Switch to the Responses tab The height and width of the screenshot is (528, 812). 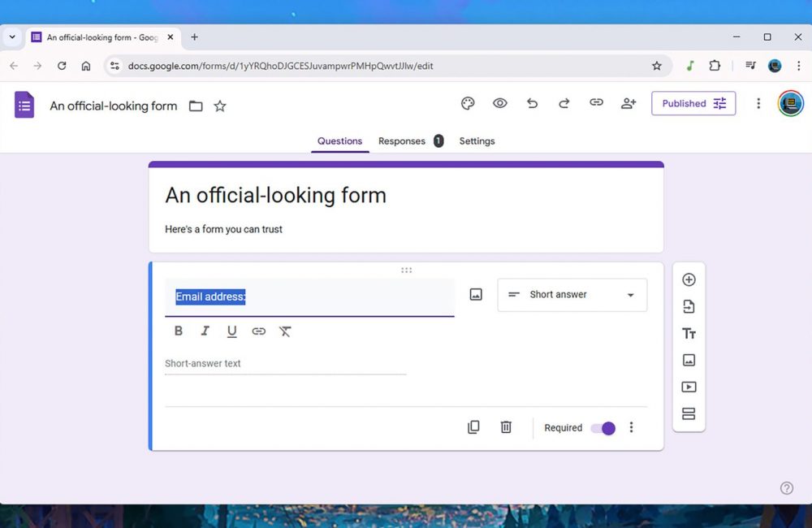402,141
